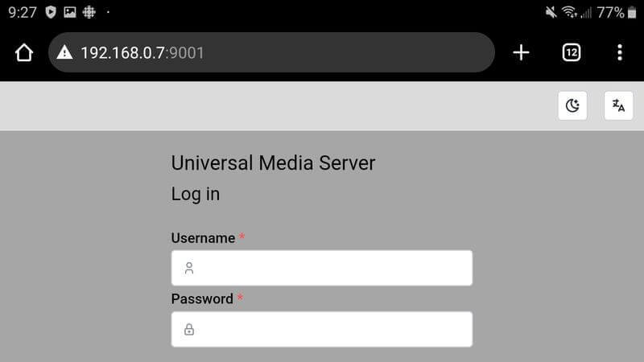The image size is (644, 362).
Task: Open a new tab with plus icon
Action: coord(521,52)
